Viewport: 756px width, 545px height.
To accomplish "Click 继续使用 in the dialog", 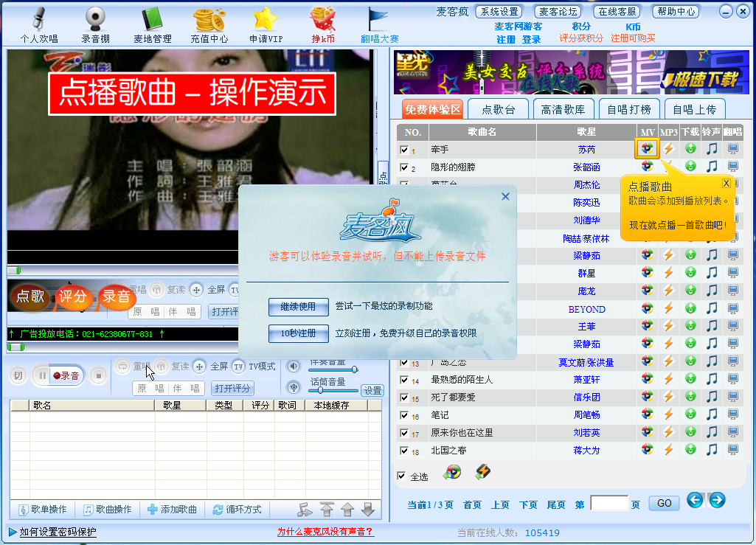I will [x=299, y=307].
